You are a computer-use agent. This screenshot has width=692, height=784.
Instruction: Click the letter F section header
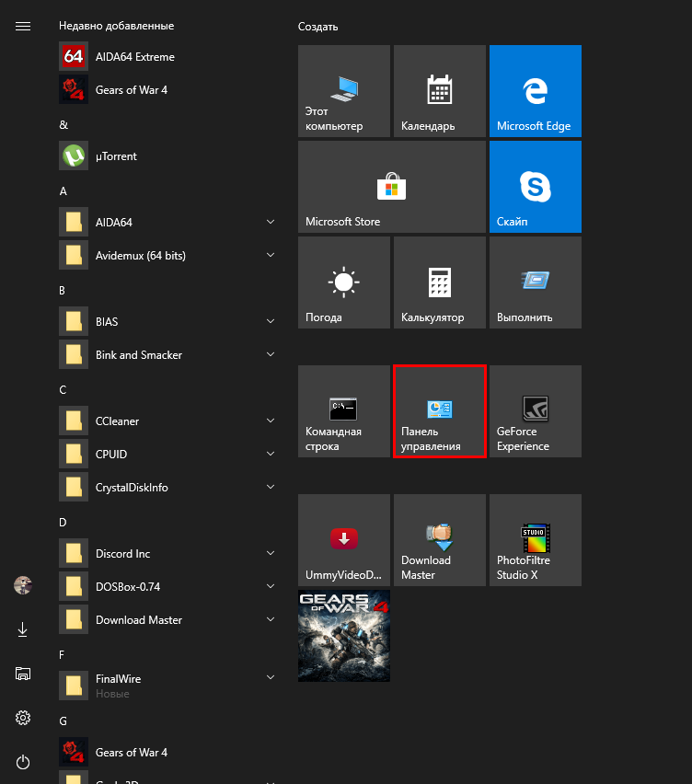[x=62, y=655]
